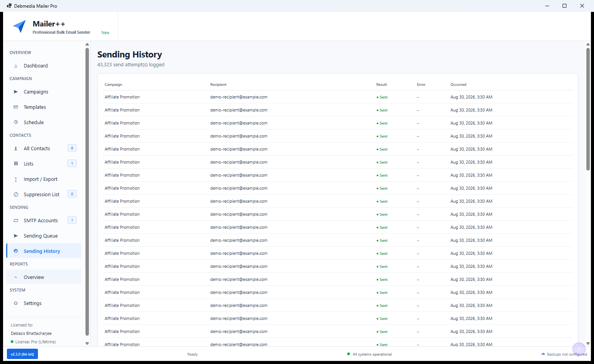This screenshot has width=594, height=364.
Task: Go to Sending Queue
Action: pyautogui.click(x=44, y=236)
